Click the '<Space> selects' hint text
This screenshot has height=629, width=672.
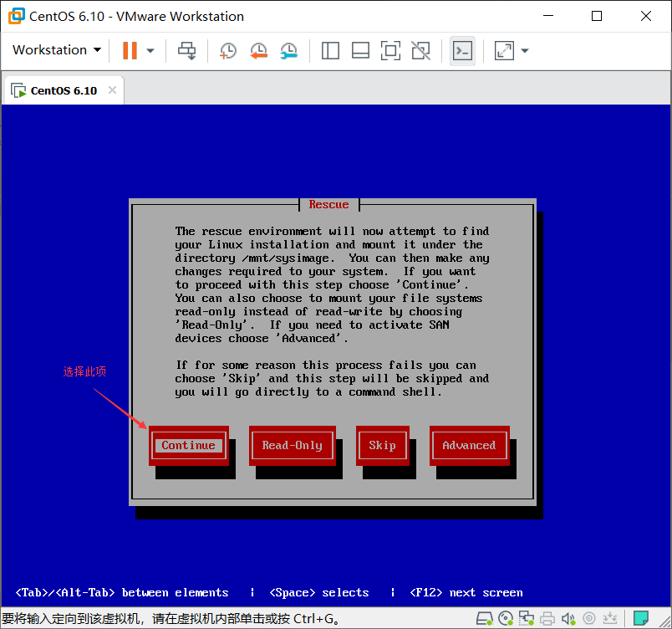(318, 592)
